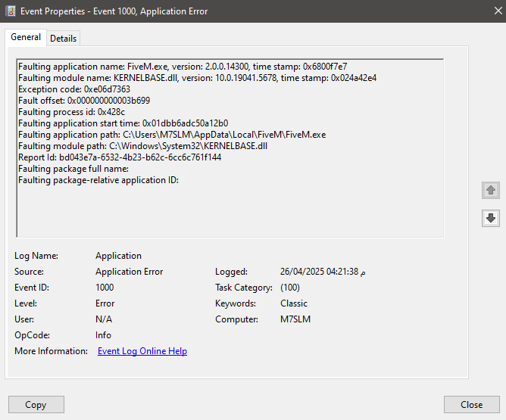Screen dimensions: 506x420
Task: Click the Logged label
Action: point(231,272)
